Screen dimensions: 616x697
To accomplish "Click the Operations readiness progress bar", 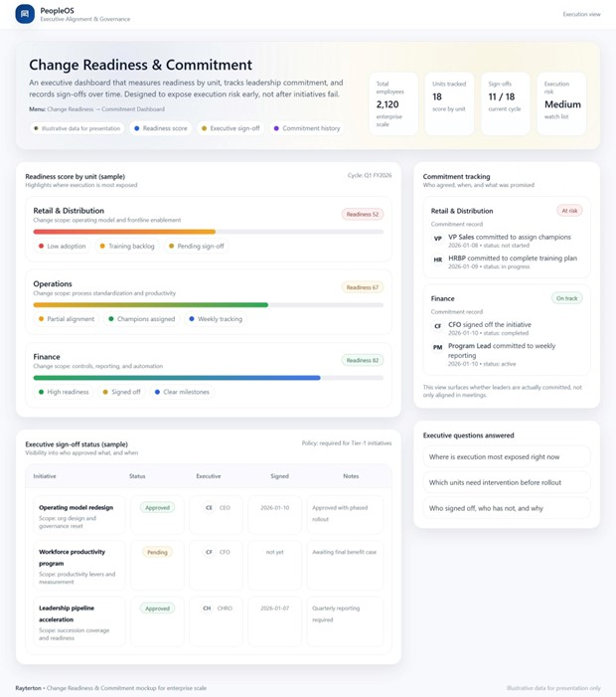I will (x=209, y=305).
